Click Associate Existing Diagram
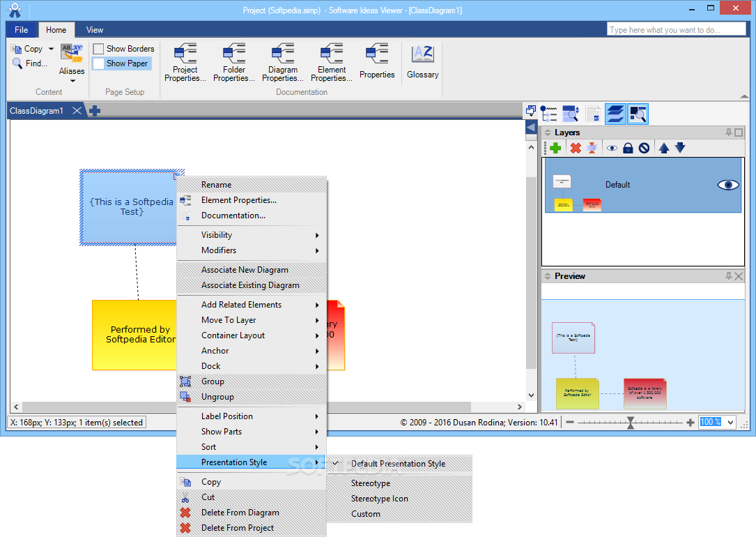The image size is (756, 537). pos(252,285)
